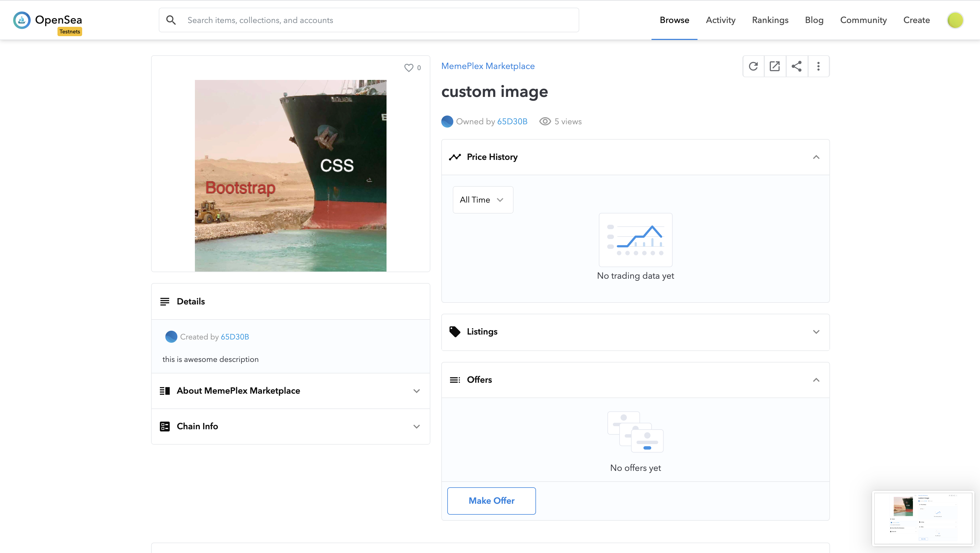Open the All Time range dropdown

[482, 200]
